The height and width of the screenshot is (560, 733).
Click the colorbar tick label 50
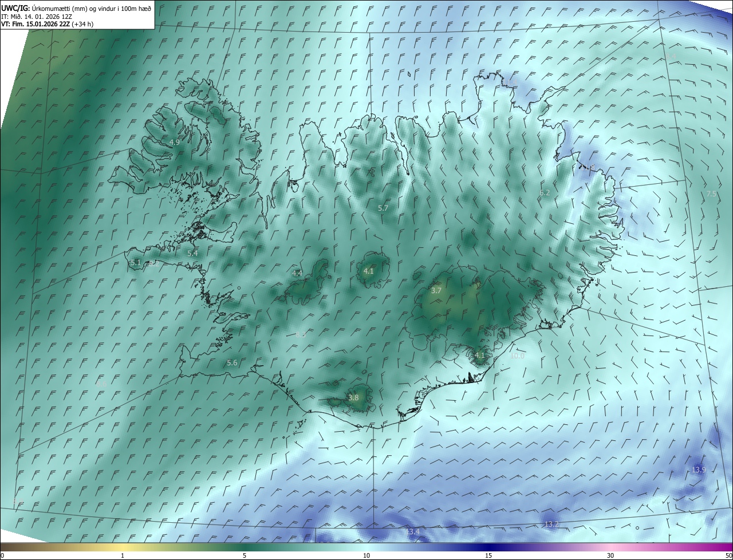(728, 556)
